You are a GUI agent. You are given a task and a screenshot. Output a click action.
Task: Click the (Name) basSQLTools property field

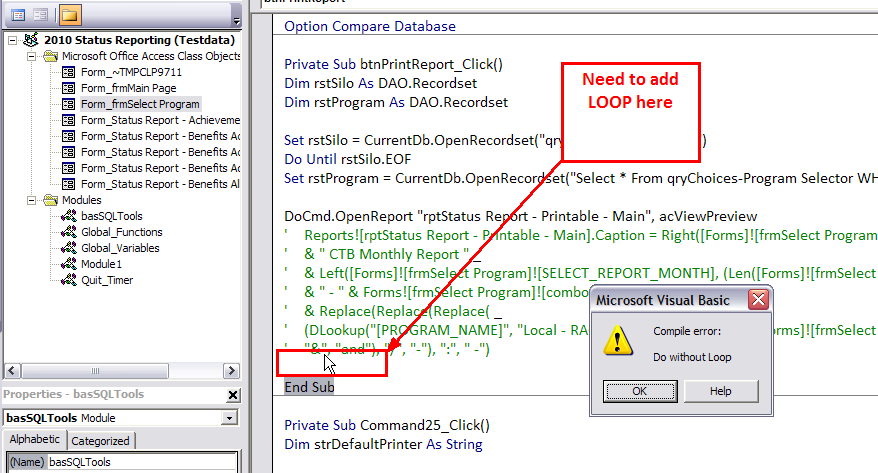[x=122, y=462]
